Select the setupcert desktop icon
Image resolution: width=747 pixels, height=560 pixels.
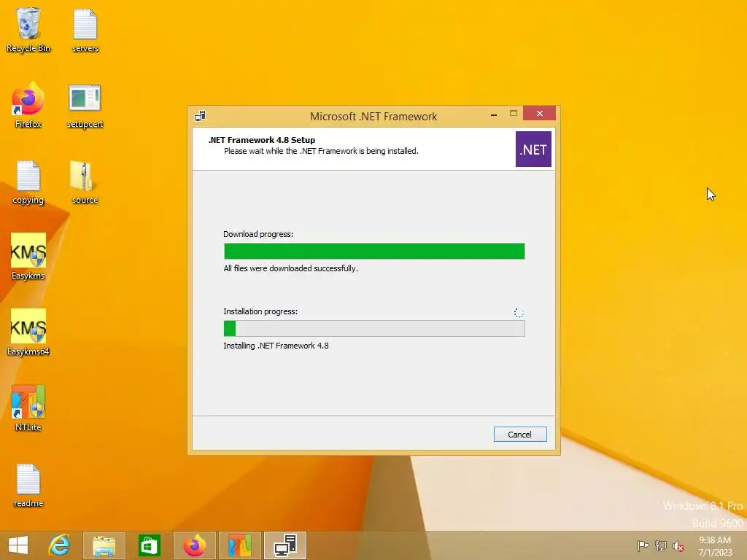[85, 106]
